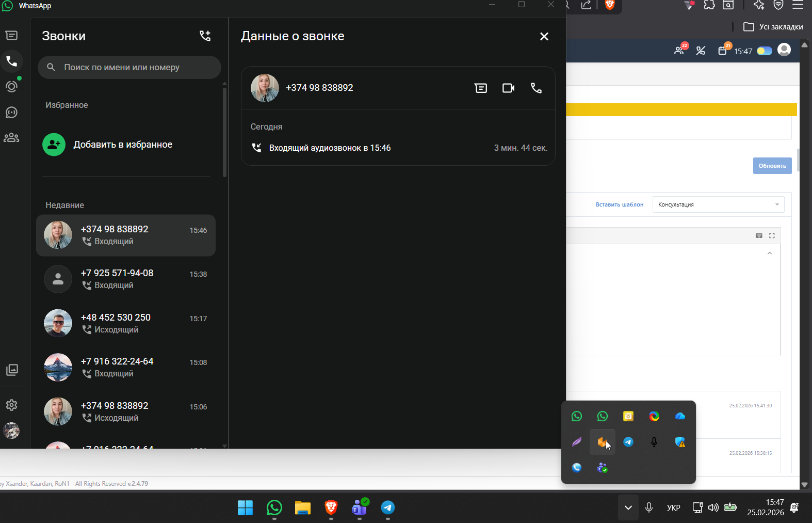Image resolution: width=812 pixels, height=523 pixels.
Task: Toggle the yellow theme switch in page header
Action: [764, 51]
